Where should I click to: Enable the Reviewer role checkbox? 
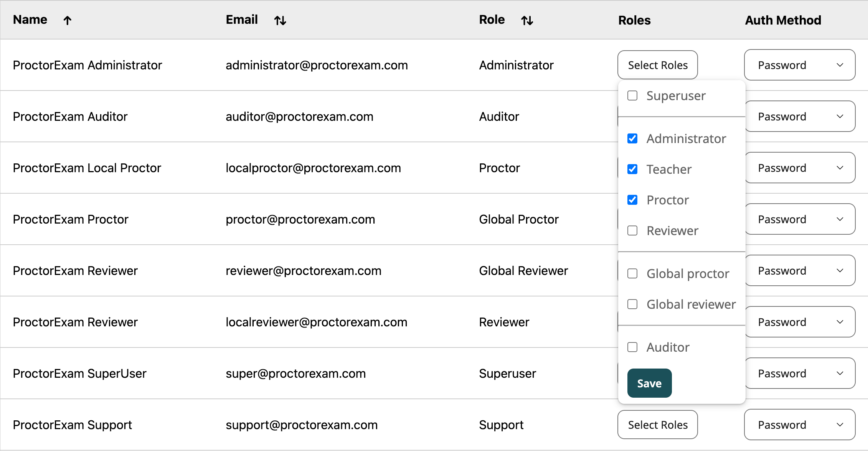point(632,230)
